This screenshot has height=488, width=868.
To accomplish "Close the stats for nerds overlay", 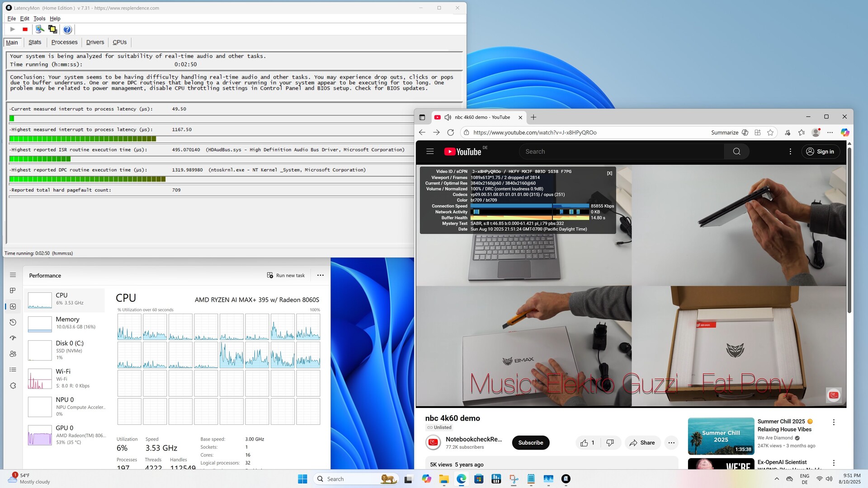I will coord(609,173).
